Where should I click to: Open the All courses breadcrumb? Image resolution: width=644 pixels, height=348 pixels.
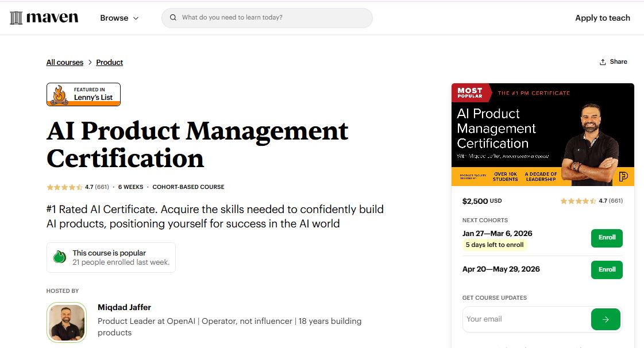(64, 62)
